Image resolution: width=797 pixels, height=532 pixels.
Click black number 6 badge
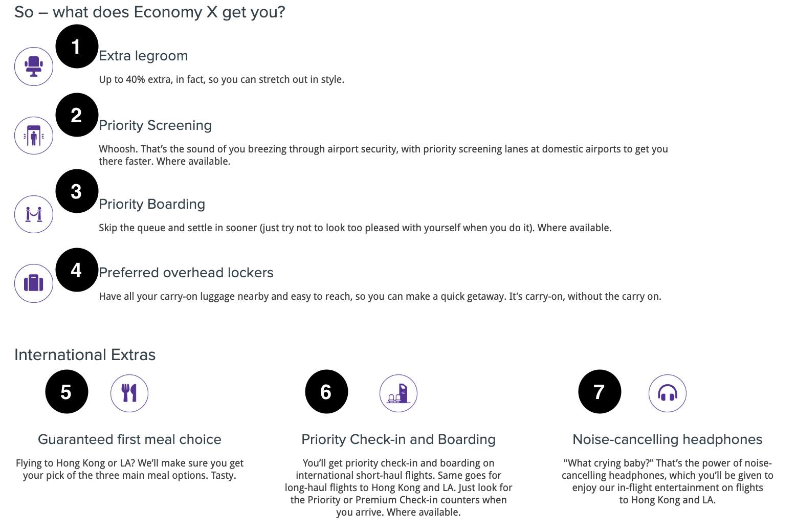326,392
